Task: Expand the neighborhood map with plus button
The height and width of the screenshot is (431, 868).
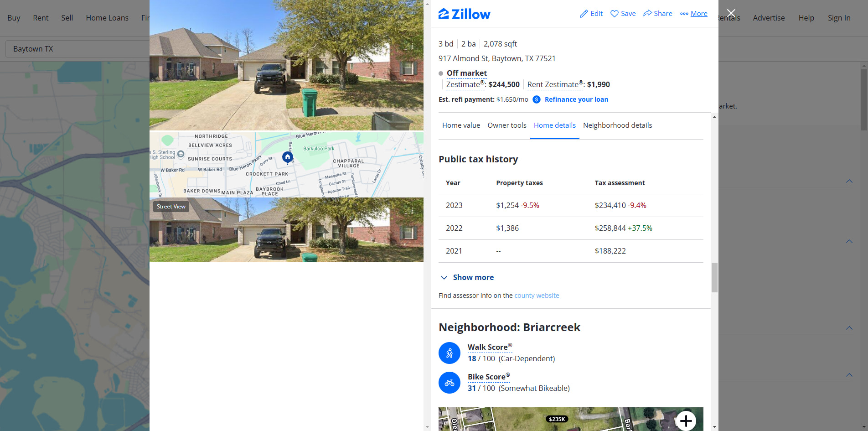Action: pos(686,421)
